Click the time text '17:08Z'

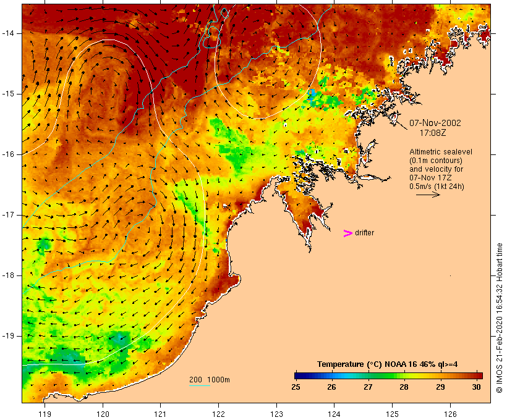433,133
